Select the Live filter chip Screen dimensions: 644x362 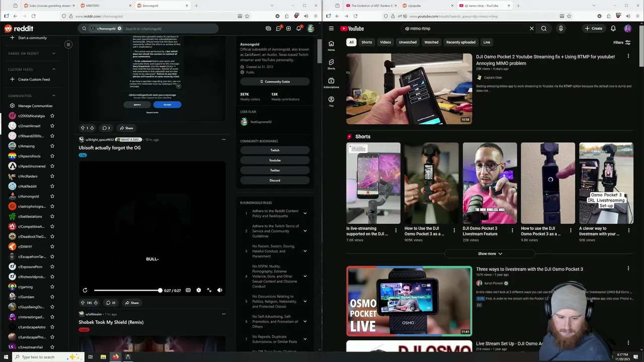(487, 42)
